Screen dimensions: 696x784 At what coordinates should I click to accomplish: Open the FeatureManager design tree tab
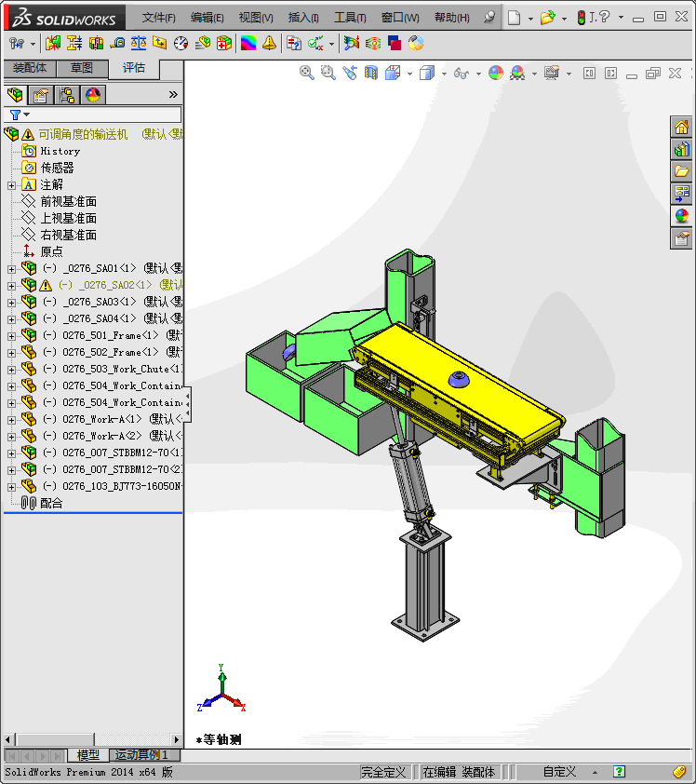click(x=15, y=94)
